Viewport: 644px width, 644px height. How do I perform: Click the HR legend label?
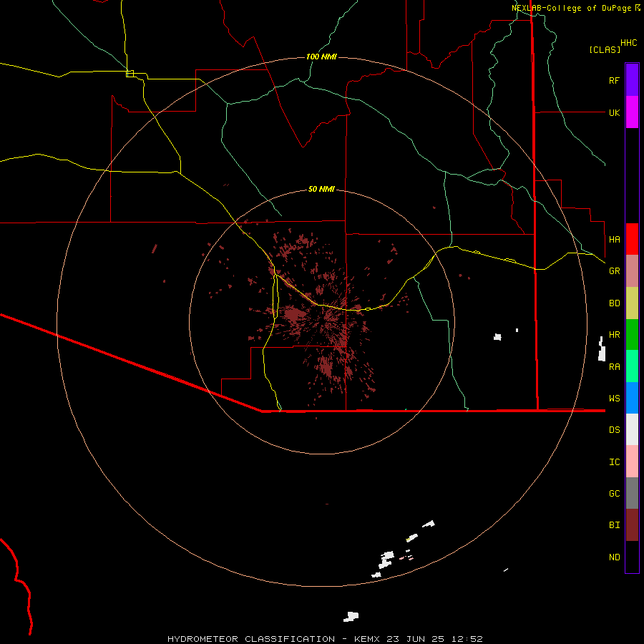pos(614,335)
